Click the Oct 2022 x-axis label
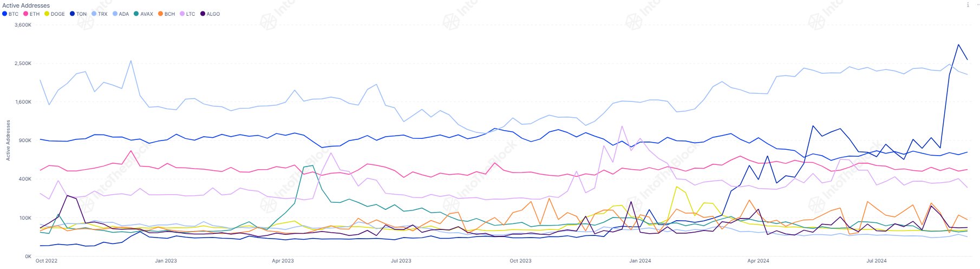Image resolution: width=980 pixels, height=269 pixels. coord(46,261)
